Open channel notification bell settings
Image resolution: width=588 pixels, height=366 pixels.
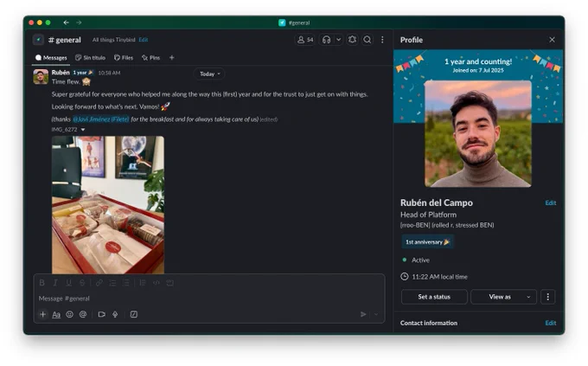tap(352, 40)
